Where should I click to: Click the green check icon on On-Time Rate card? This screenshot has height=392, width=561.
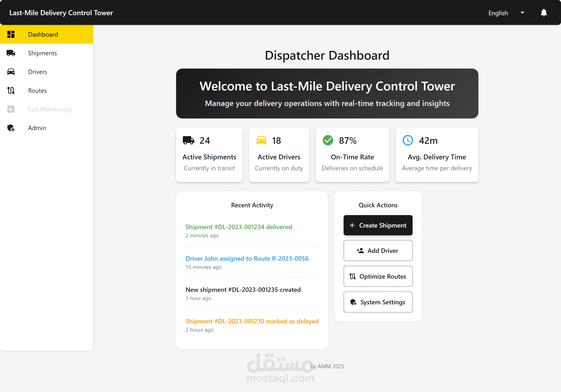point(328,140)
